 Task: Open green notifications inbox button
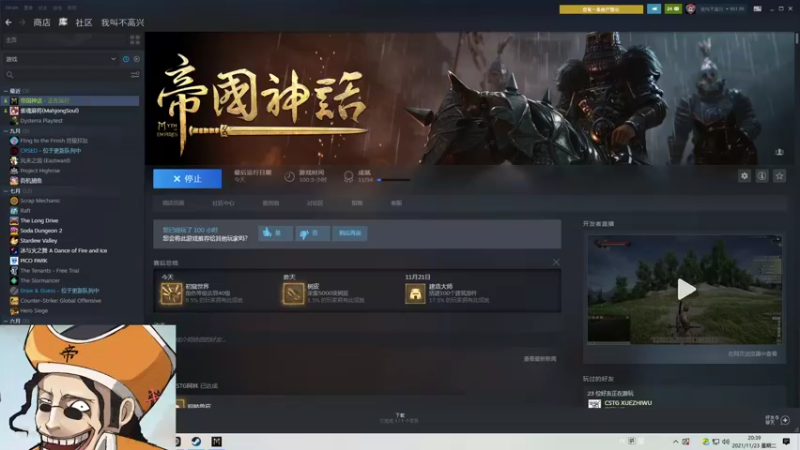(673, 9)
